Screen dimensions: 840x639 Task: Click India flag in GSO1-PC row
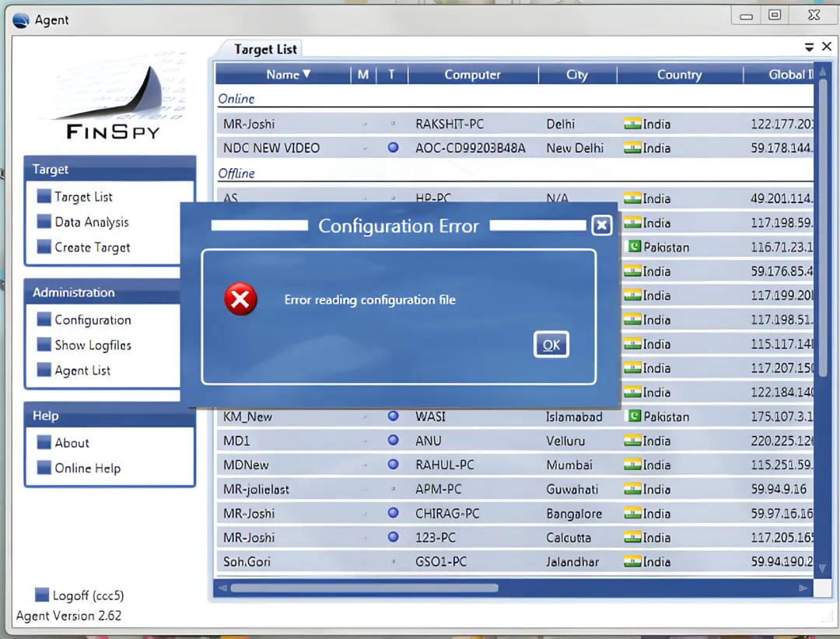(632, 561)
